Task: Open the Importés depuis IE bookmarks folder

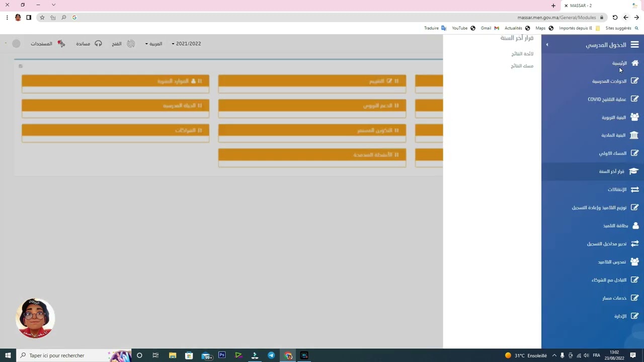Action: (580, 28)
